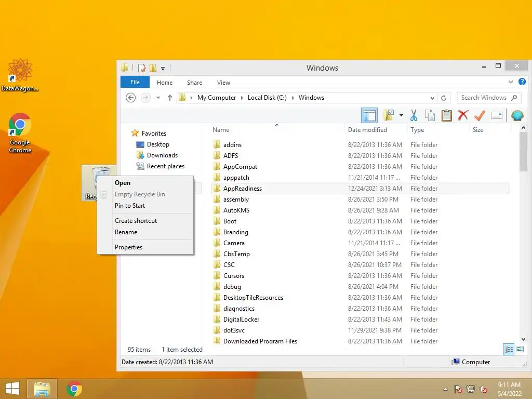The width and height of the screenshot is (532, 399).
Task: Open the Share ribbon tab
Action: click(x=194, y=83)
